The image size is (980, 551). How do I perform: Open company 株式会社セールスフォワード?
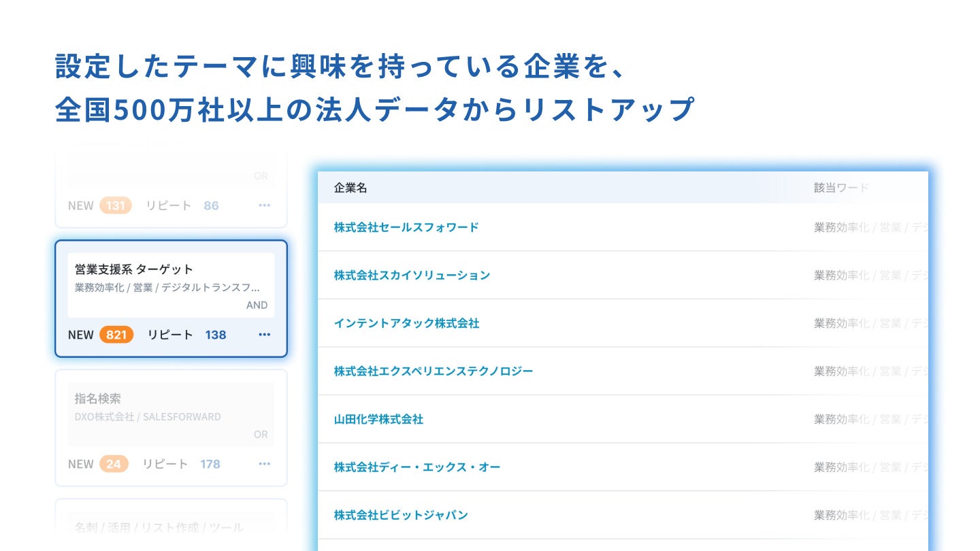click(406, 227)
